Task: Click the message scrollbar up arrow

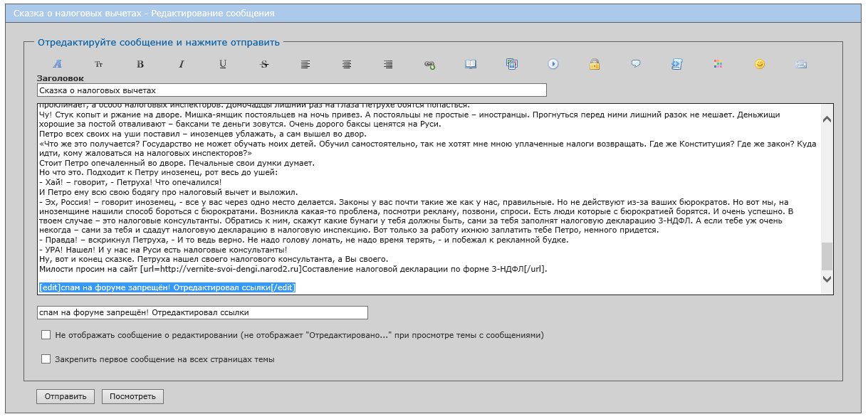Action: click(x=827, y=120)
